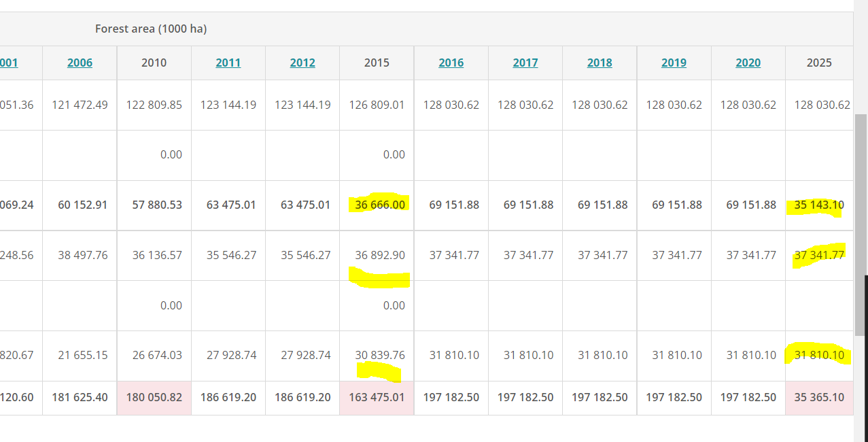Click the 2010 column header
This screenshot has height=442, width=868.
(x=154, y=63)
